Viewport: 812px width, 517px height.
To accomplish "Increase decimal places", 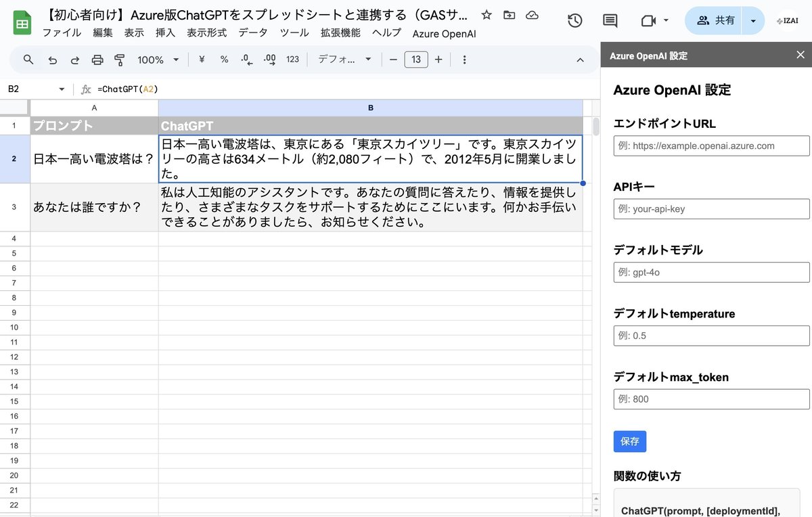I will click(269, 60).
